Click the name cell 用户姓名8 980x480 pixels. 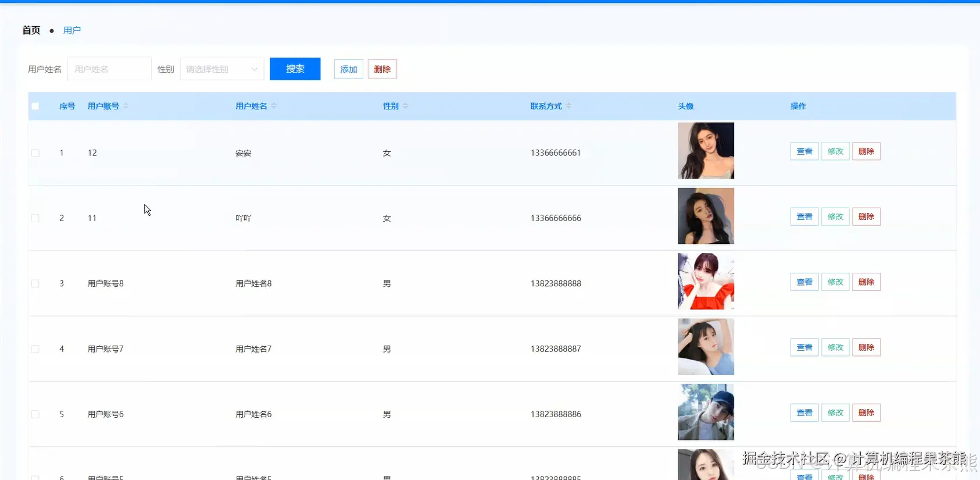[253, 283]
